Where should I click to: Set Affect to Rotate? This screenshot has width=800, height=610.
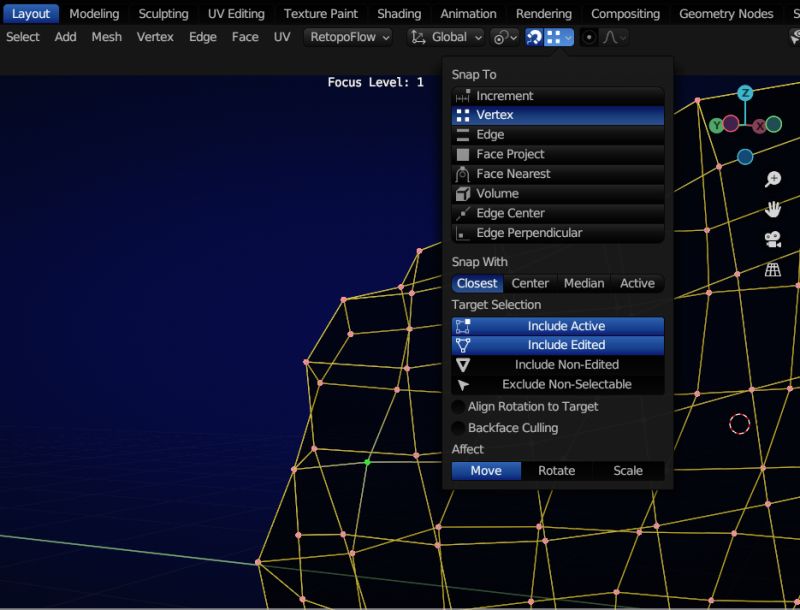point(557,470)
